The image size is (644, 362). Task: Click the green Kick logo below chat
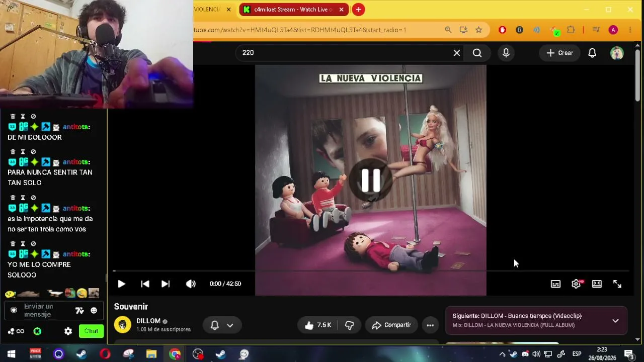(37, 331)
